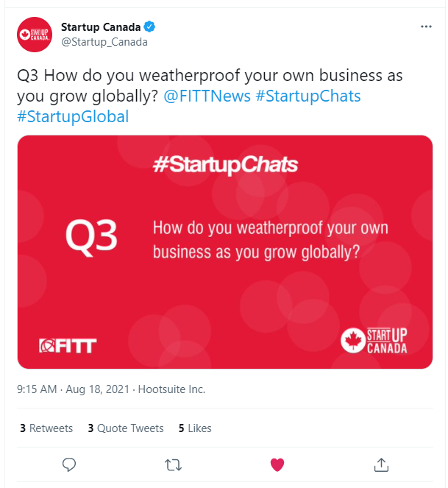Image resolution: width=448 pixels, height=488 pixels.
Task: Click the Hootsuite Inc. source link
Action: [x=171, y=389]
